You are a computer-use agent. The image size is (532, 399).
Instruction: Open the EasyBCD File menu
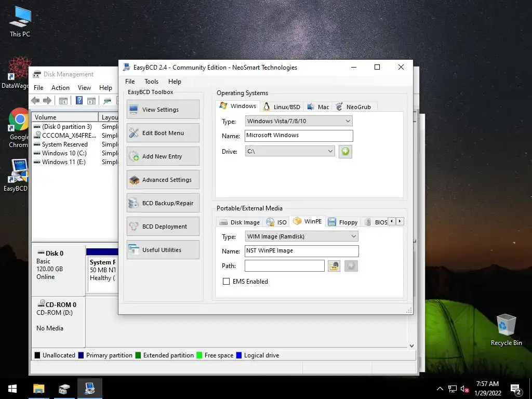(130, 82)
